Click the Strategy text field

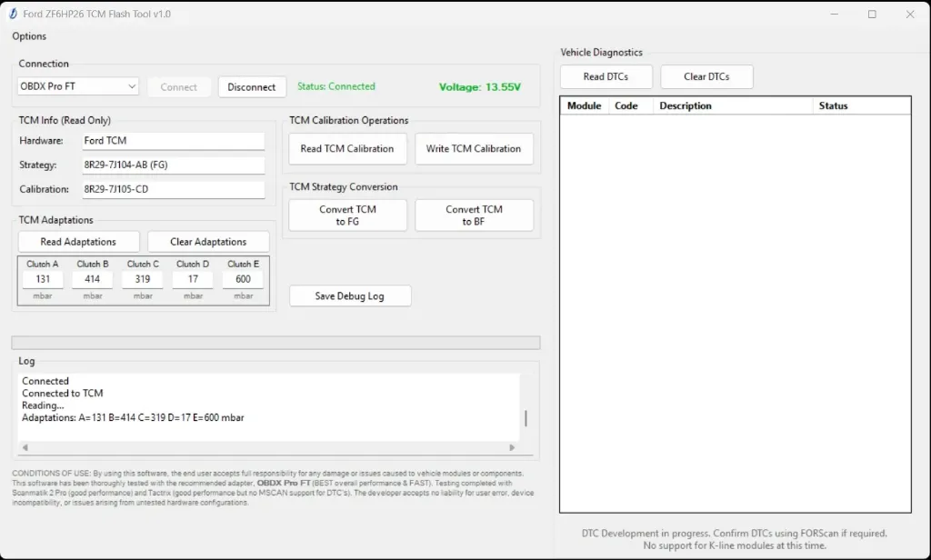pyautogui.click(x=173, y=165)
